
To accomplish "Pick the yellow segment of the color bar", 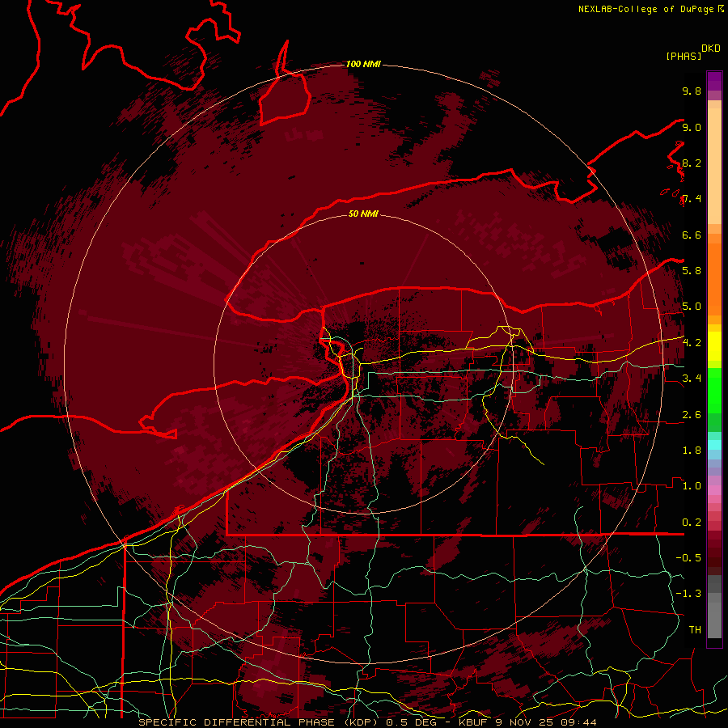I will click(714, 346).
